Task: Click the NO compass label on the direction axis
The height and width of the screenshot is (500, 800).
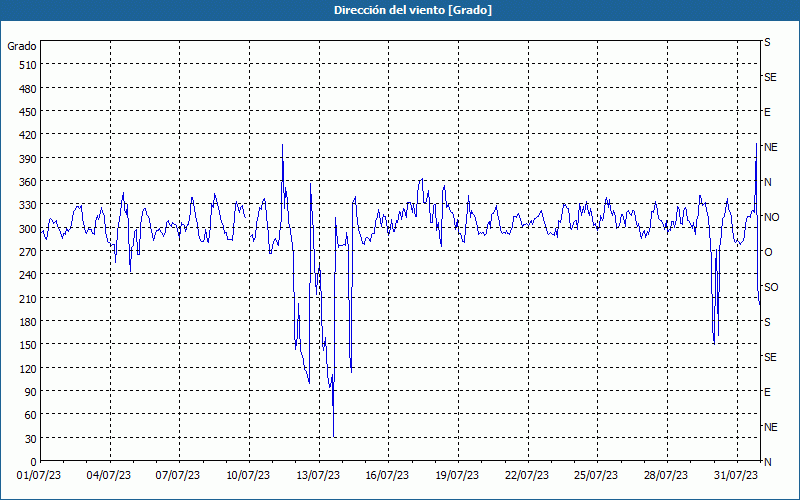Action: point(771,217)
